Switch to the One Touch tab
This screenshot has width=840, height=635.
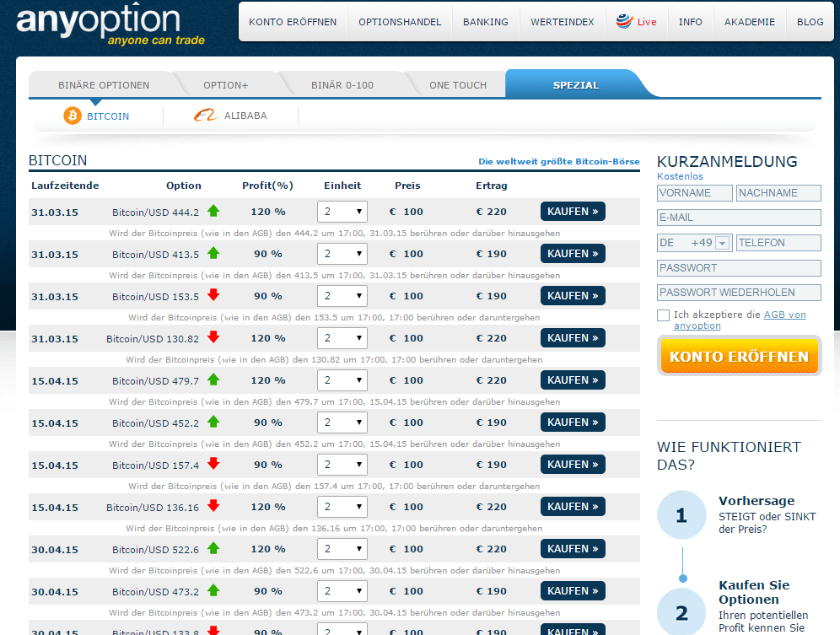[x=458, y=85]
